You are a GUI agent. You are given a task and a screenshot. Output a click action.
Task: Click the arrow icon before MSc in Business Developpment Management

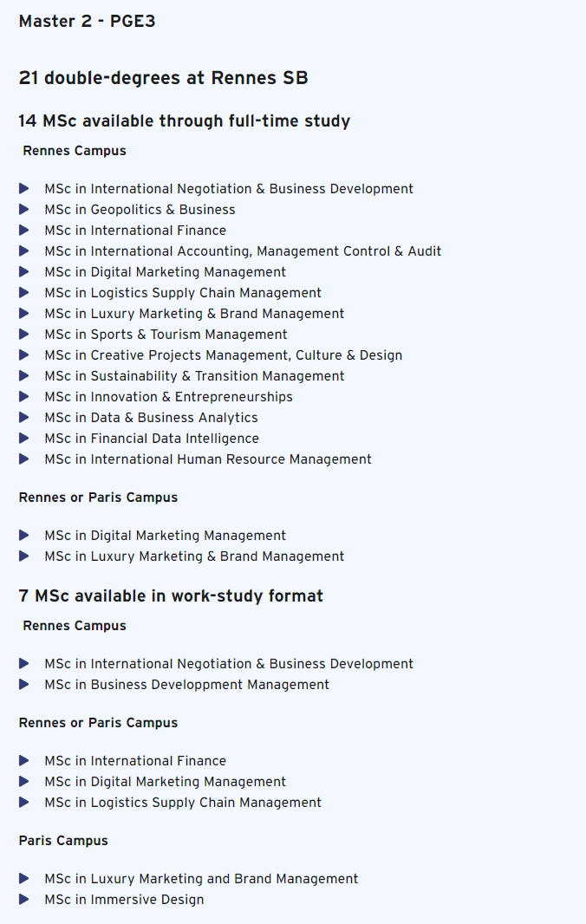[x=24, y=684]
